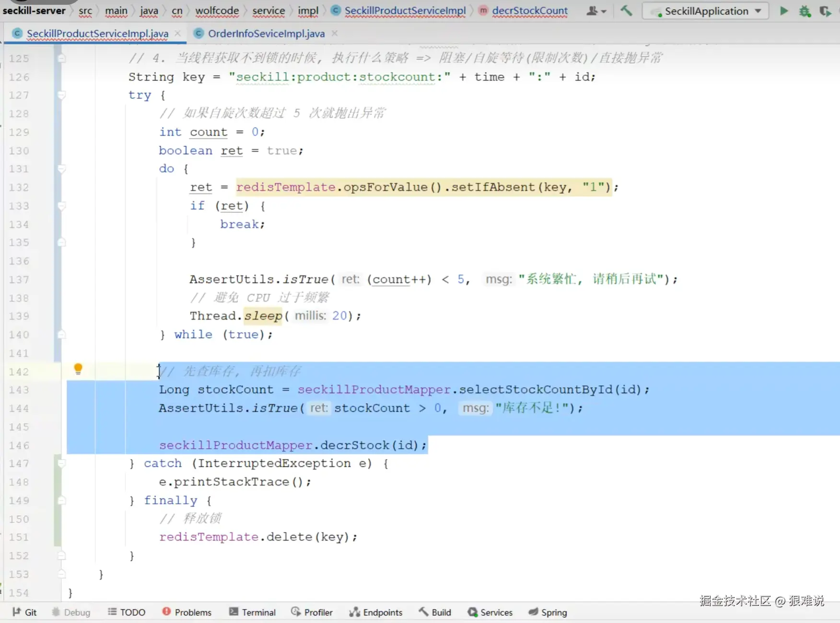The height and width of the screenshot is (623, 840).
Task: Collapse the finally block at line 149
Action: (61, 500)
